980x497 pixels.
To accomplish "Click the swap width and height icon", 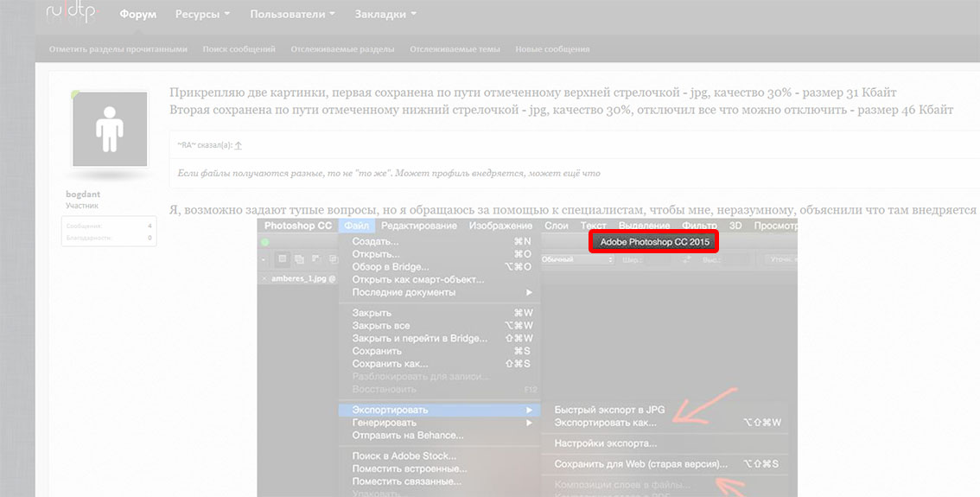I will [687, 259].
